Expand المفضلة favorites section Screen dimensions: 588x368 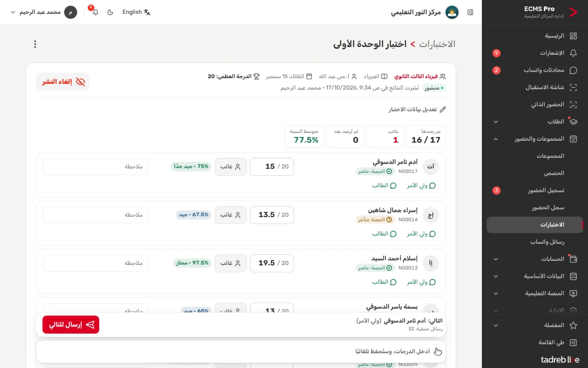[x=535, y=325]
